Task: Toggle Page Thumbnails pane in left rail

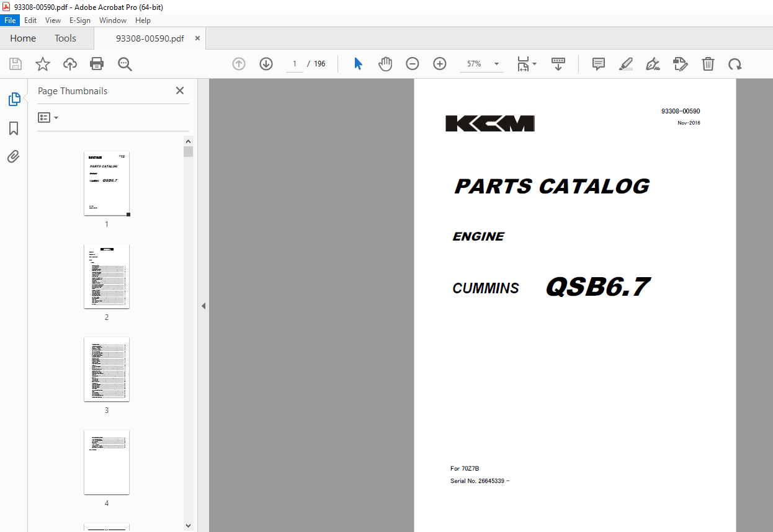Action: pyautogui.click(x=14, y=99)
